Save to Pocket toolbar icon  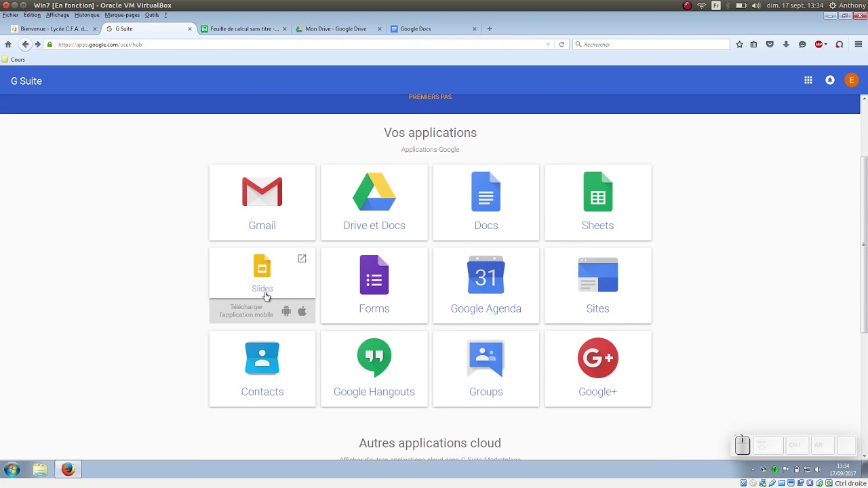770,44
